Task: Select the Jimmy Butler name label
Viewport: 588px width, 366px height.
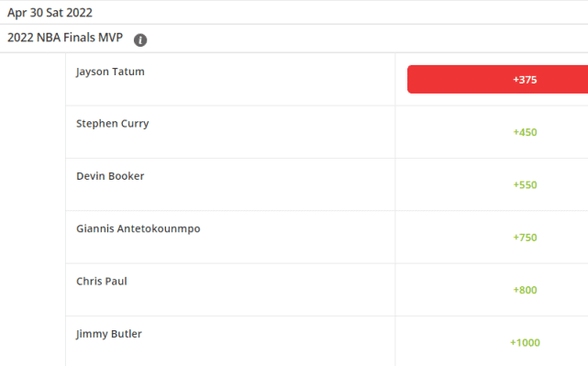Action: [109, 334]
